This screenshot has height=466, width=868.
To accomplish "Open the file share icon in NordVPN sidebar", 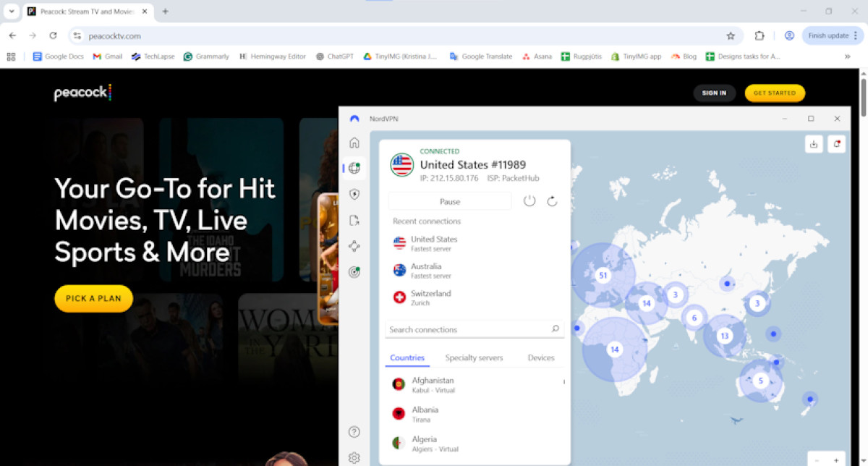I will pos(354,221).
